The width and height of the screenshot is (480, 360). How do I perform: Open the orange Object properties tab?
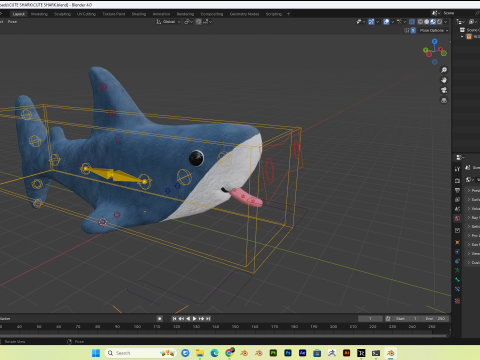[x=457, y=242]
